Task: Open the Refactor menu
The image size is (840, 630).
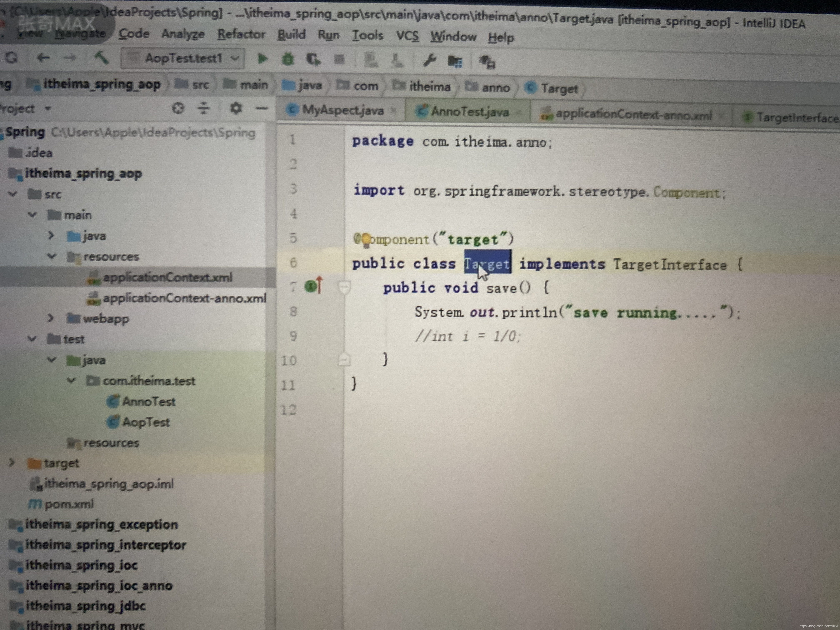Action: 241,35
